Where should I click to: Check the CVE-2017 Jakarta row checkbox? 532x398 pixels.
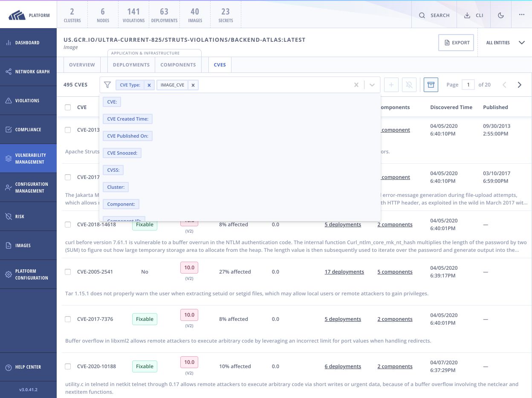pyautogui.click(x=68, y=177)
